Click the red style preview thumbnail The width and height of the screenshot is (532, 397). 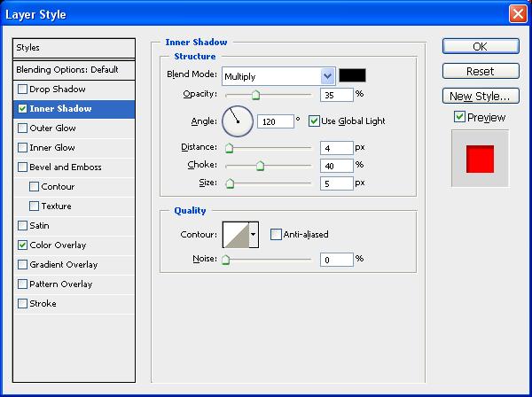click(x=480, y=159)
